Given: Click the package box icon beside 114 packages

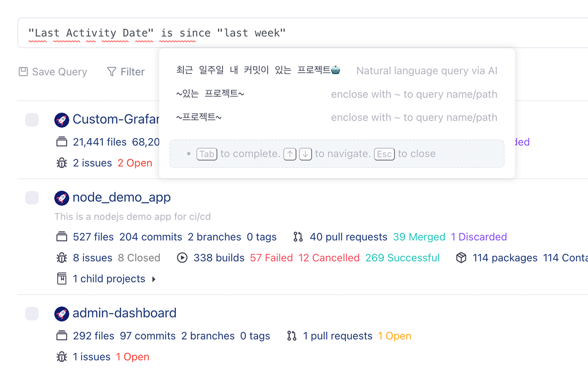Looking at the screenshot, I should 461,258.
